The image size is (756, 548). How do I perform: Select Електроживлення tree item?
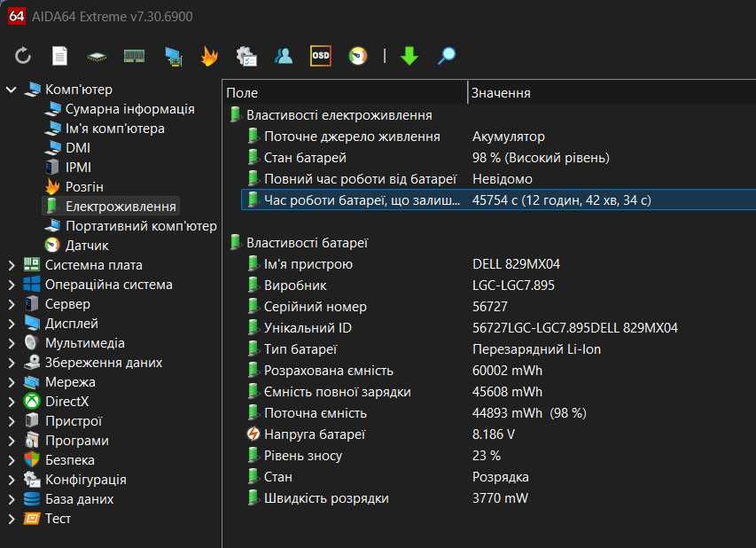click(121, 207)
